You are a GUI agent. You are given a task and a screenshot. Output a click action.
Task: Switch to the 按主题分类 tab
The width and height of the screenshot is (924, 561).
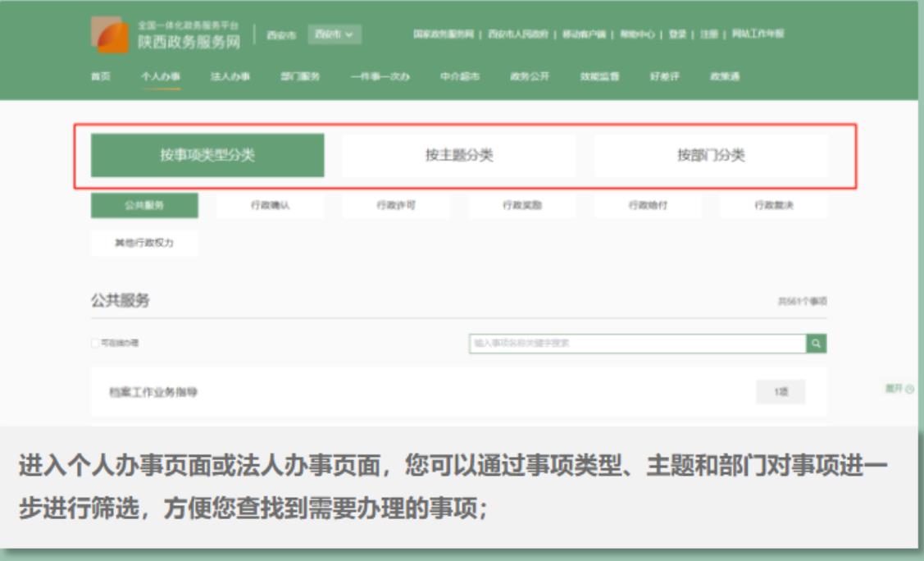click(459, 155)
